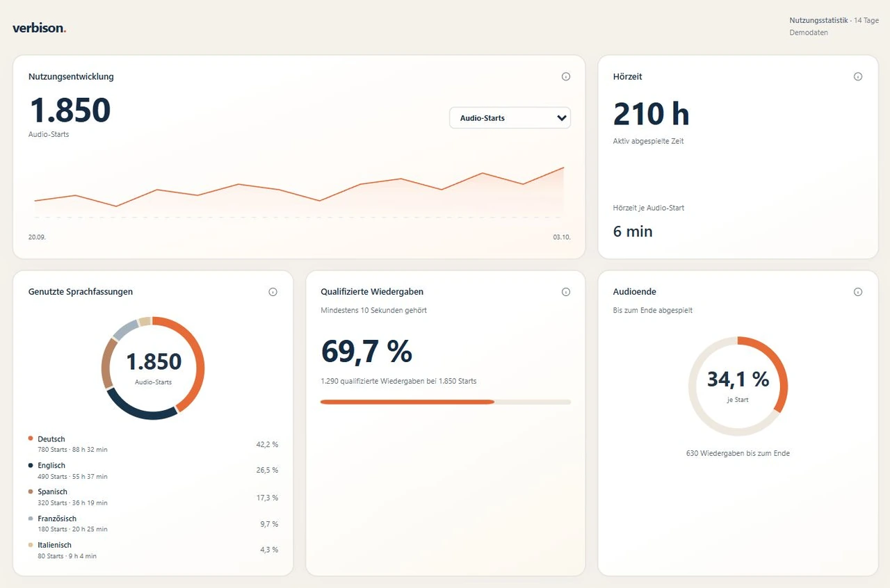Screen dimensions: 890x588
Task: Click the 4,3 % share value
Action: pos(269,550)
